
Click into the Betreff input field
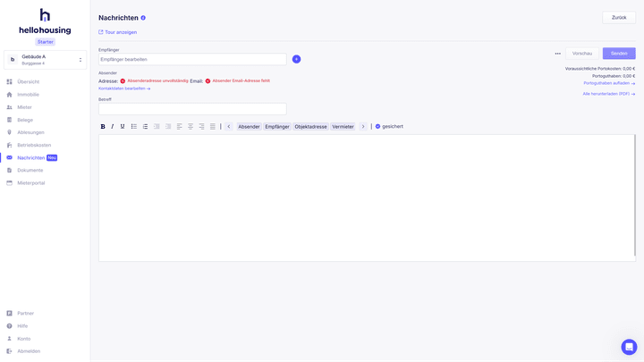[192, 109]
